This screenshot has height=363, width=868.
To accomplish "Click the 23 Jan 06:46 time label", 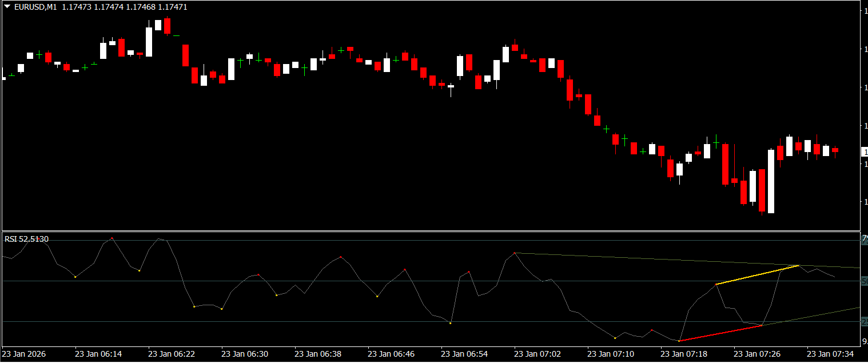I will point(391,354).
